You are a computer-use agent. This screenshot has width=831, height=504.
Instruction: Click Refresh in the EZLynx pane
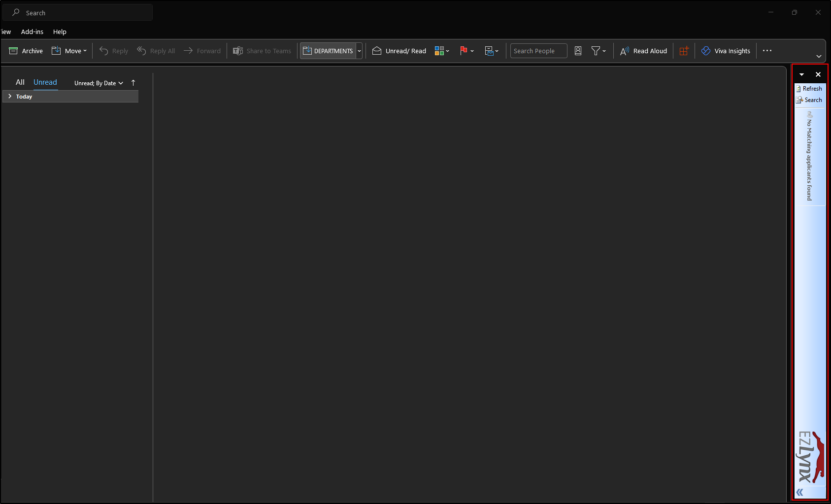809,89
